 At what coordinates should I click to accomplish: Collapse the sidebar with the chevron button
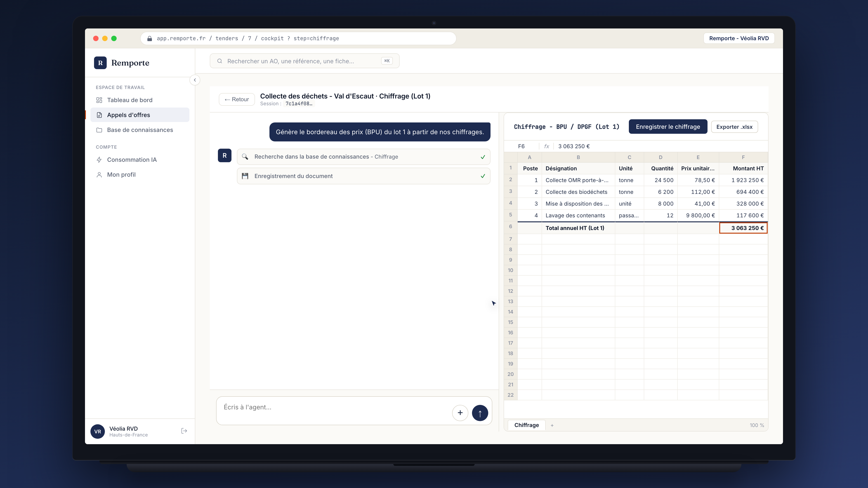pyautogui.click(x=195, y=80)
